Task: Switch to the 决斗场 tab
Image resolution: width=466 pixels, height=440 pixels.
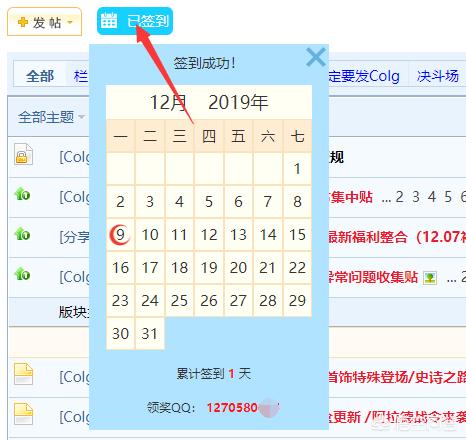Action: coord(438,76)
